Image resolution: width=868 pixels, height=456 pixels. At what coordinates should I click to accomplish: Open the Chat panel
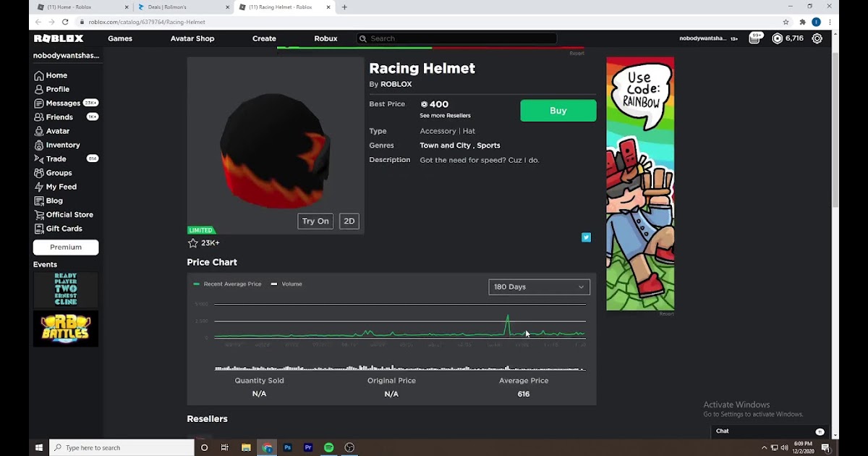770,431
